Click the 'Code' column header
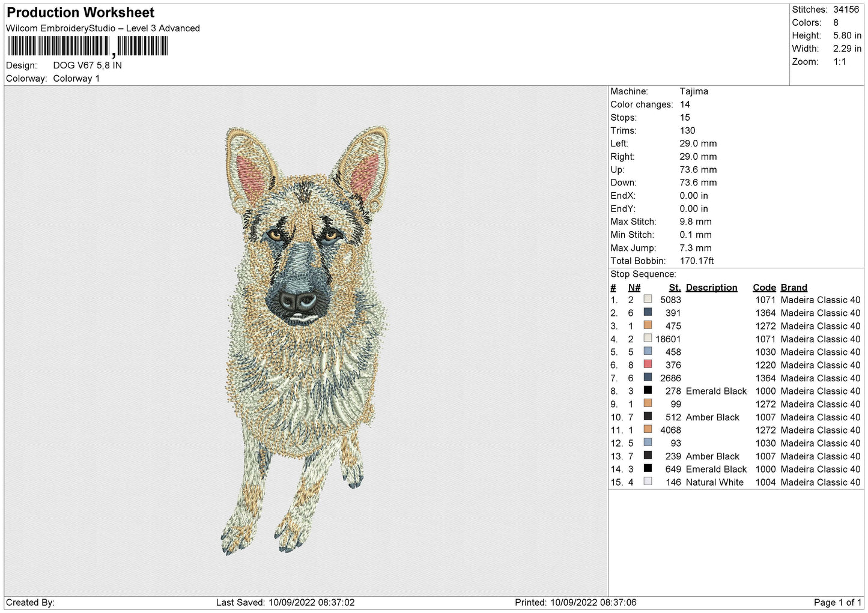This screenshot has width=868, height=613. tap(764, 288)
